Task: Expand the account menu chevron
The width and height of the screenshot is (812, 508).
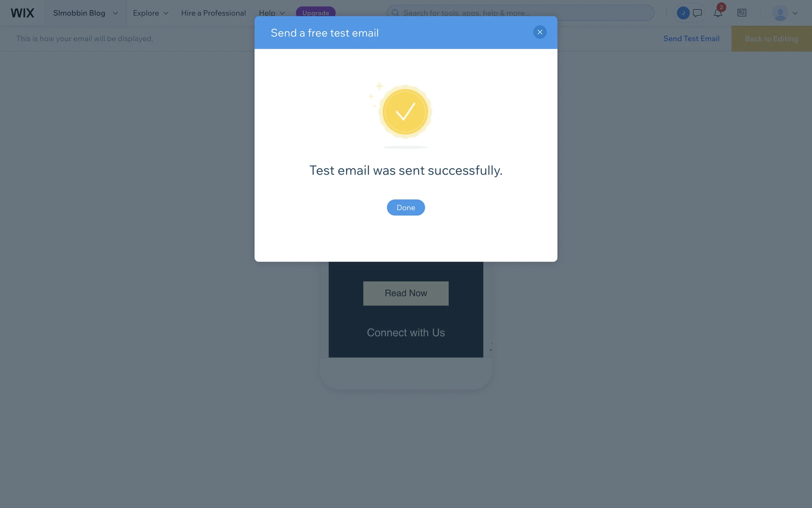Action: (795, 13)
